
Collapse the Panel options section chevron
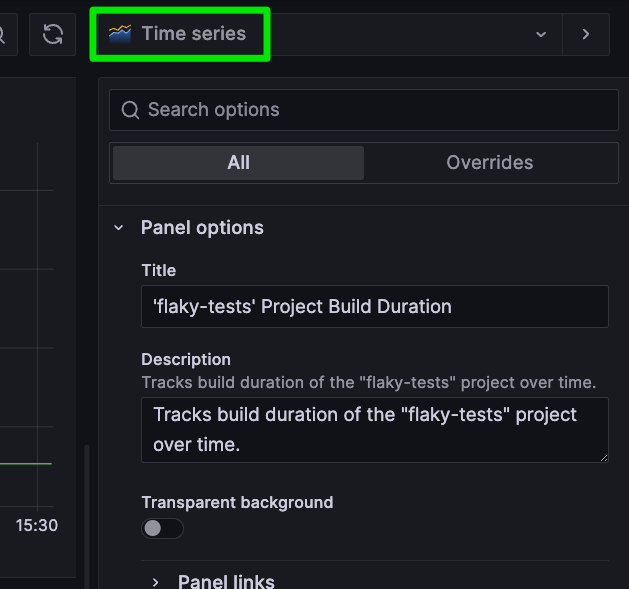[118, 228]
